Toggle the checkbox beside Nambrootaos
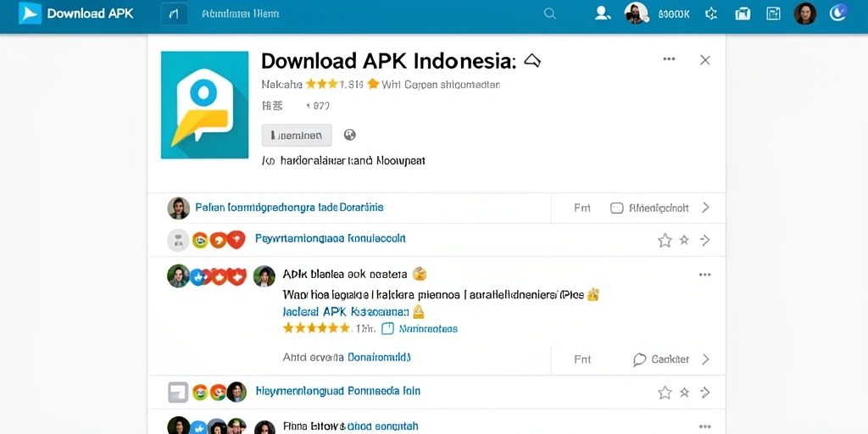The width and height of the screenshot is (868, 434). point(388,329)
